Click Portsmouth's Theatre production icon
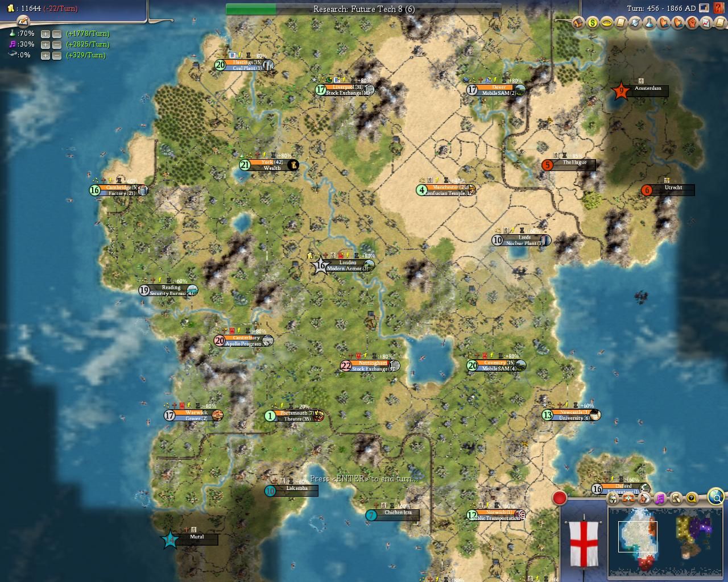 (x=318, y=416)
